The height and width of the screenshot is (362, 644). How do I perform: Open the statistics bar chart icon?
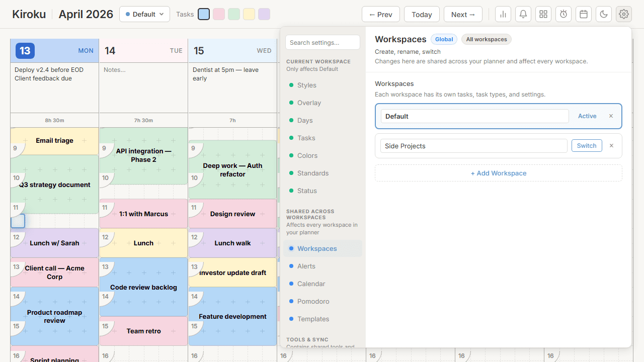click(503, 14)
